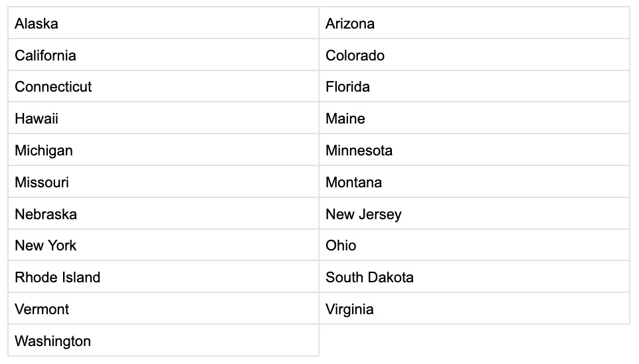Click the Michigan entry
This screenshot has width=639, height=364.
(x=44, y=151)
